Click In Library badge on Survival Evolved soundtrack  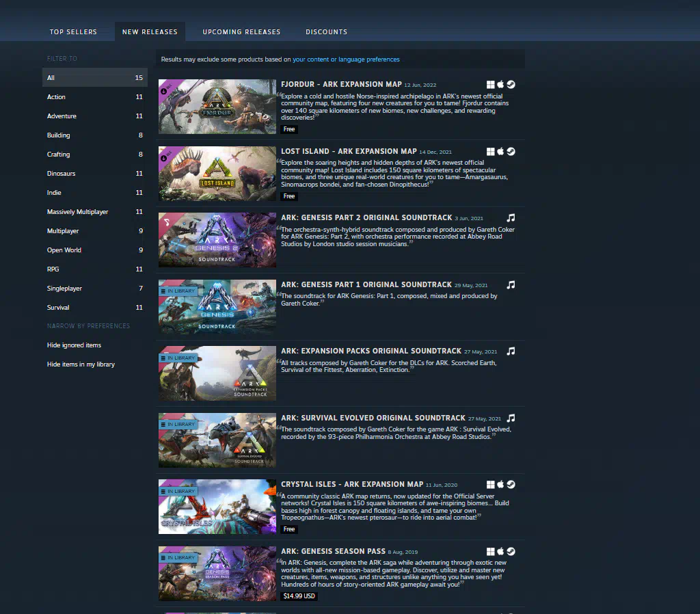click(x=178, y=424)
